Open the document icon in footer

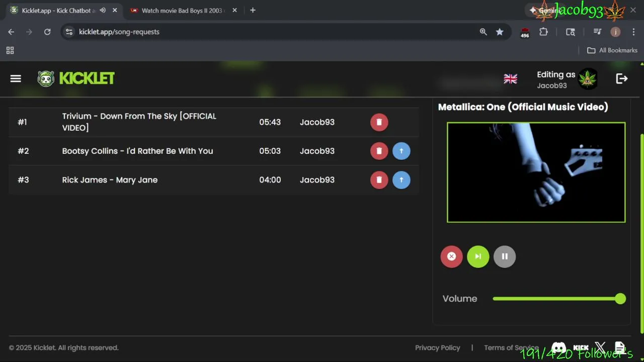click(x=620, y=347)
